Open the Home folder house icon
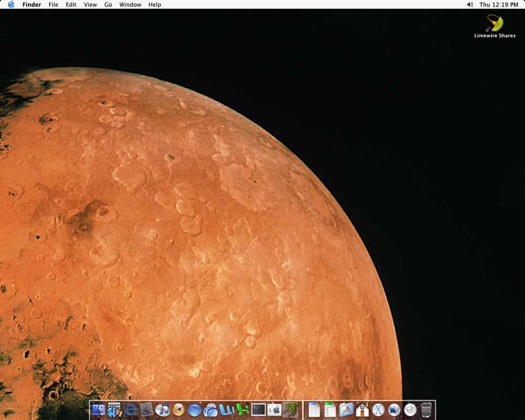525x420 pixels. 362,410
